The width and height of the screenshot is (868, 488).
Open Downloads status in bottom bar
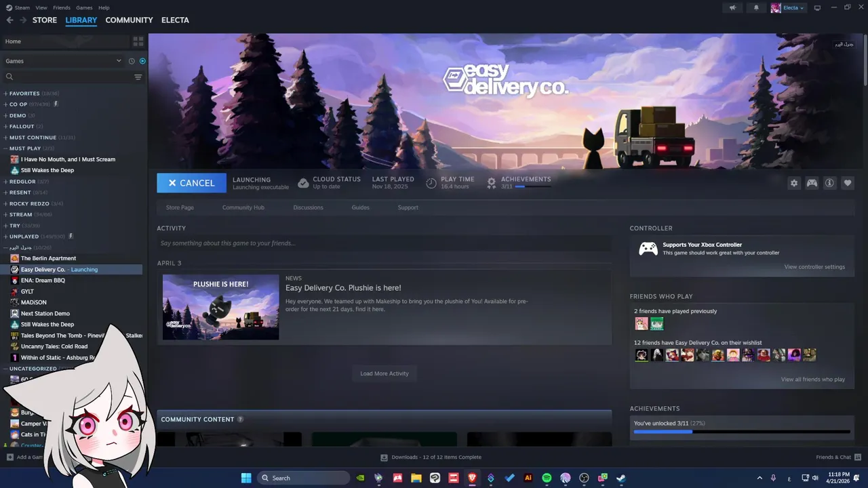[x=431, y=457]
